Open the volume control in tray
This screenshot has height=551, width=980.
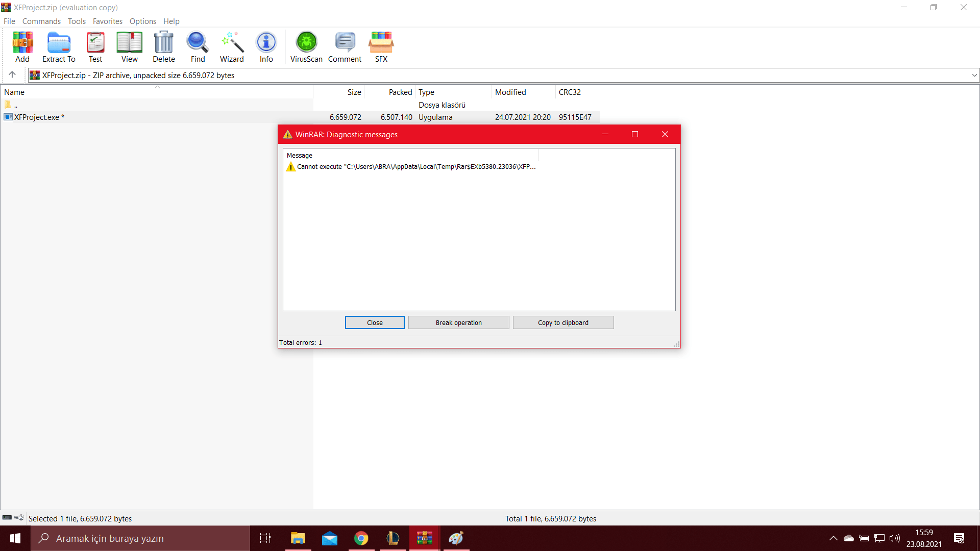(894, 538)
